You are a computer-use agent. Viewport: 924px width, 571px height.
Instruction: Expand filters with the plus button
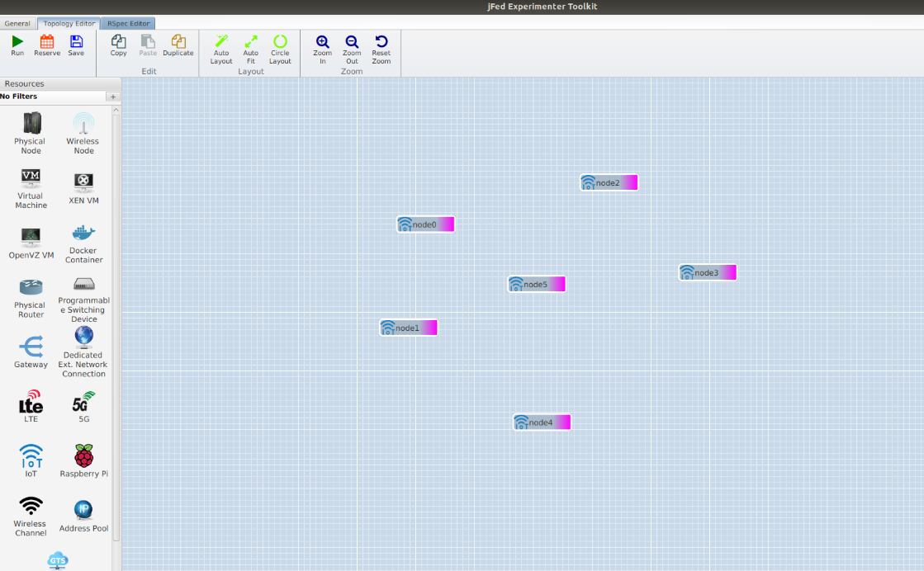point(113,97)
